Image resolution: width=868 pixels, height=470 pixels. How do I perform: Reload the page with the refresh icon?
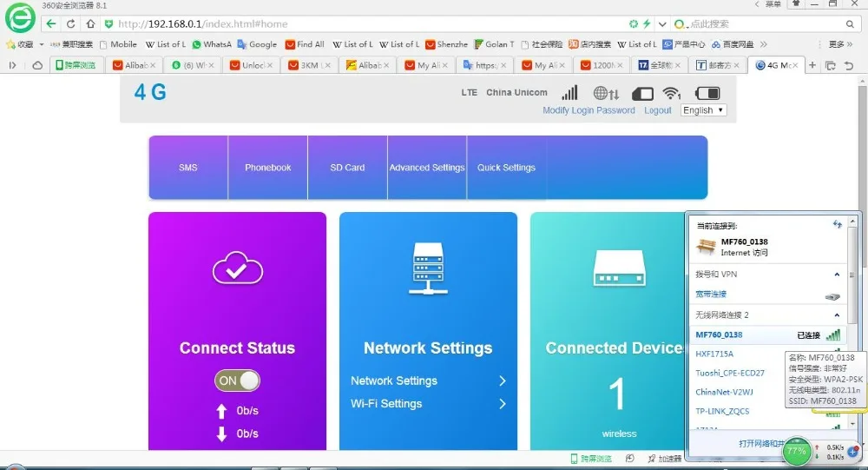pos(71,23)
